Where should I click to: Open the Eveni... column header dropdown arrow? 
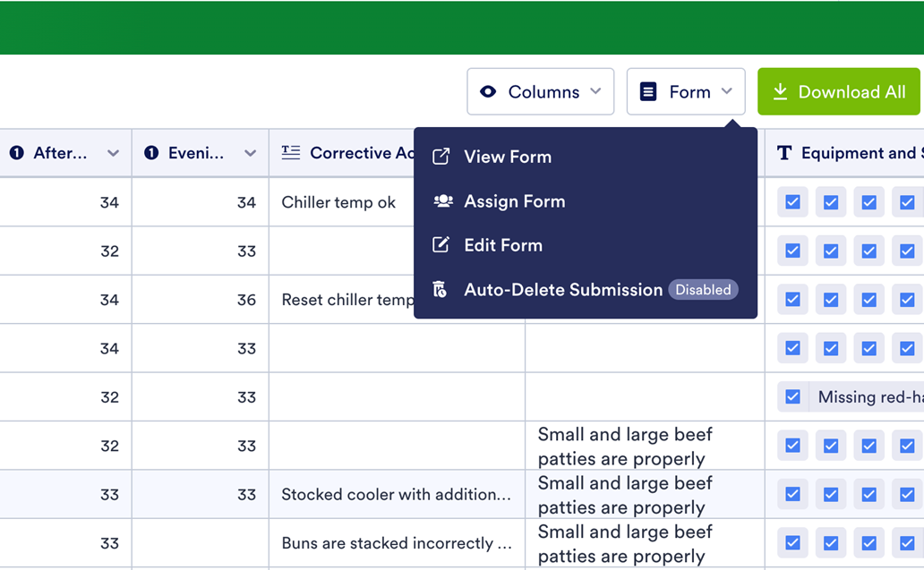tap(250, 153)
